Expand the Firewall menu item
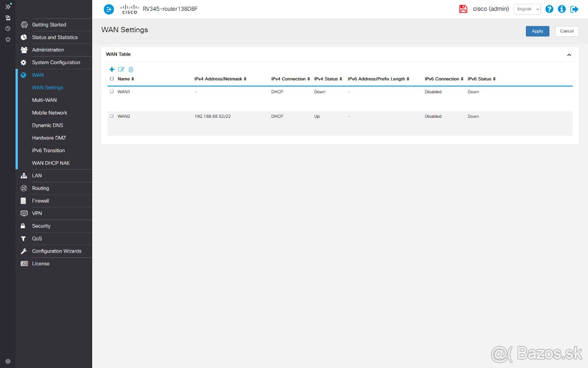Viewport: 588px width, 368px height. (41, 201)
